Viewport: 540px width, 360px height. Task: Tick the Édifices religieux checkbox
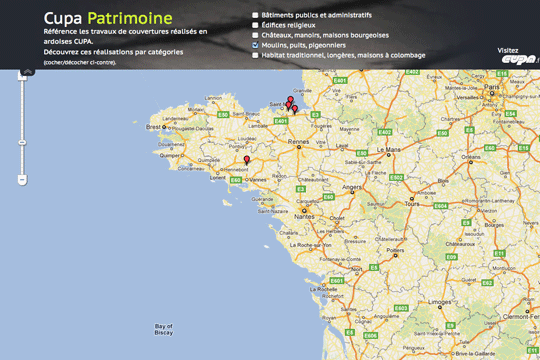click(255, 25)
